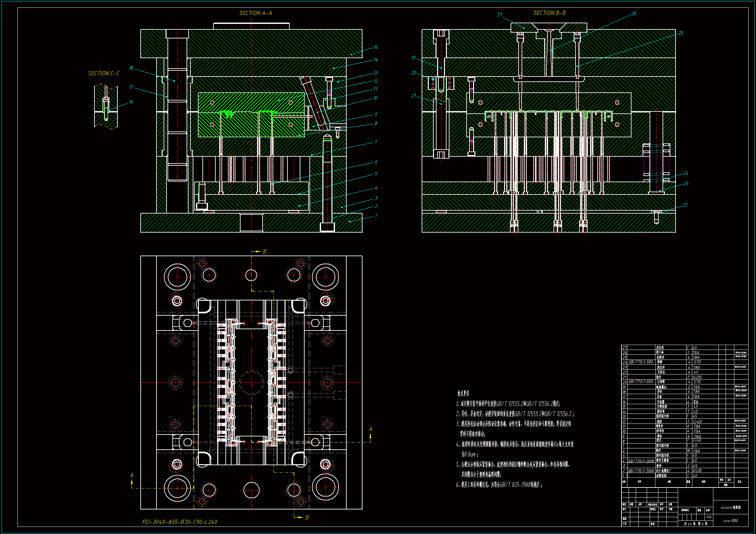Select the FCI-3040-A55-B70-C90-L240 mold base text
The width and height of the screenshot is (756, 534).
(180, 522)
